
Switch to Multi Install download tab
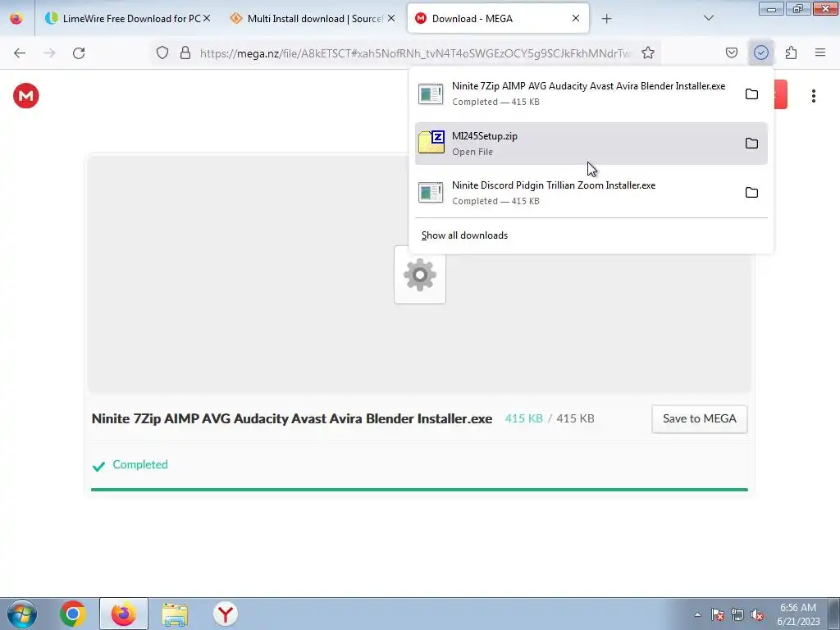(x=311, y=18)
